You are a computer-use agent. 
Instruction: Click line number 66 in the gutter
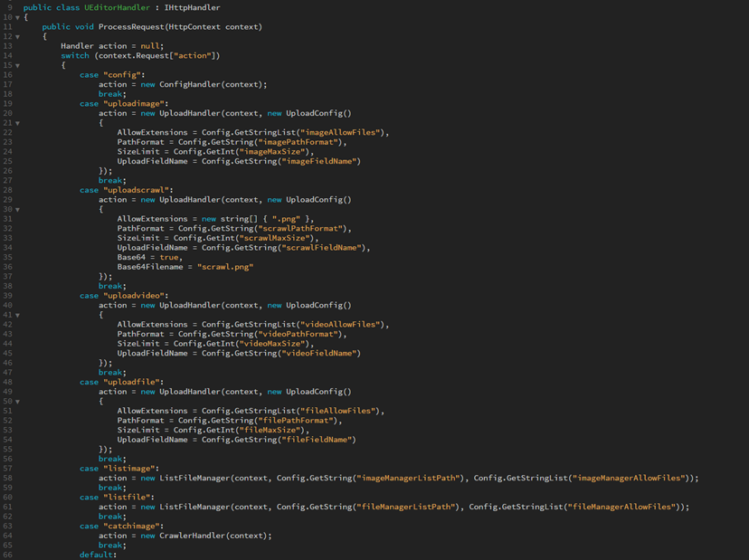click(x=7, y=555)
